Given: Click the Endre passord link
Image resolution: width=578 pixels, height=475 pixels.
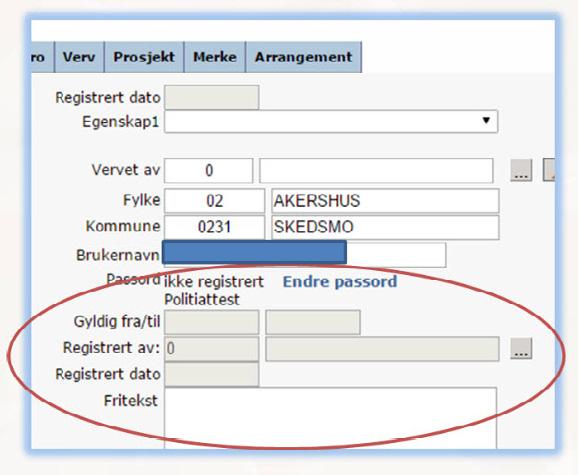Looking at the screenshot, I should (340, 282).
